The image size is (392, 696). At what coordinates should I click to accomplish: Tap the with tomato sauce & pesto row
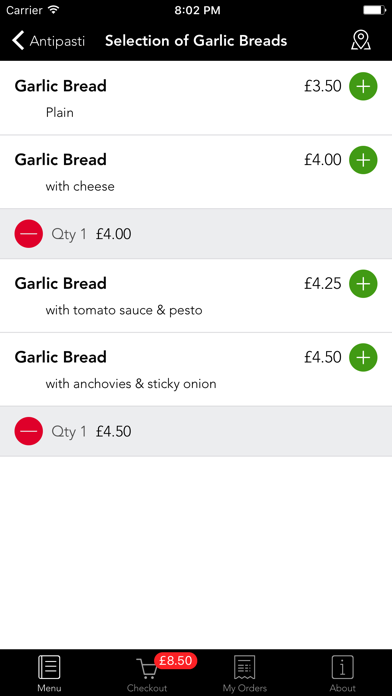coord(196,296)
